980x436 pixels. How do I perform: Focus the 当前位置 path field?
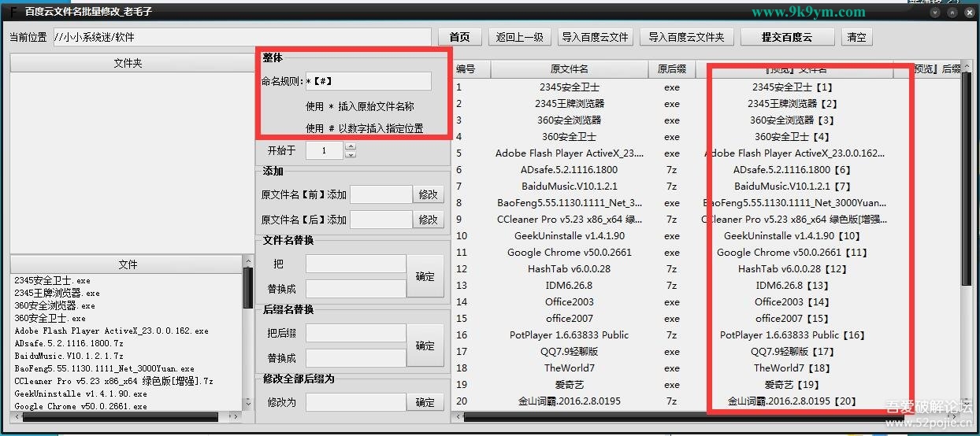(242, 37)
